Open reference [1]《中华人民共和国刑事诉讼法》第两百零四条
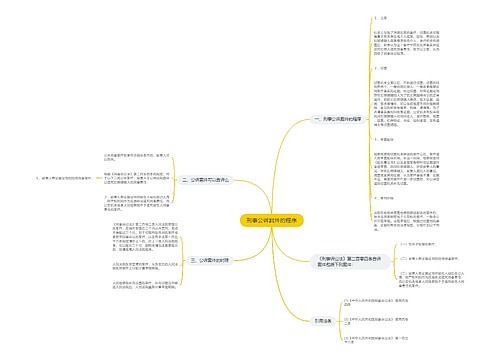This screenshot has width=500, height=360. point(376,302)
